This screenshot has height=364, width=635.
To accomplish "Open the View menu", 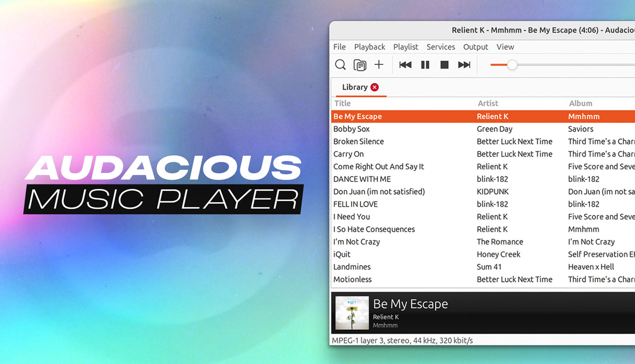I will 505,47.
